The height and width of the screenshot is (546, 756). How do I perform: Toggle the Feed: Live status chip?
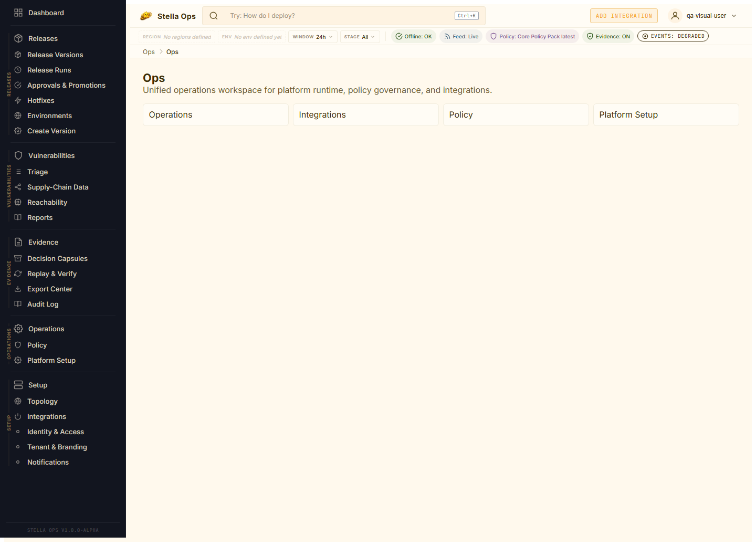pos(461,36)
